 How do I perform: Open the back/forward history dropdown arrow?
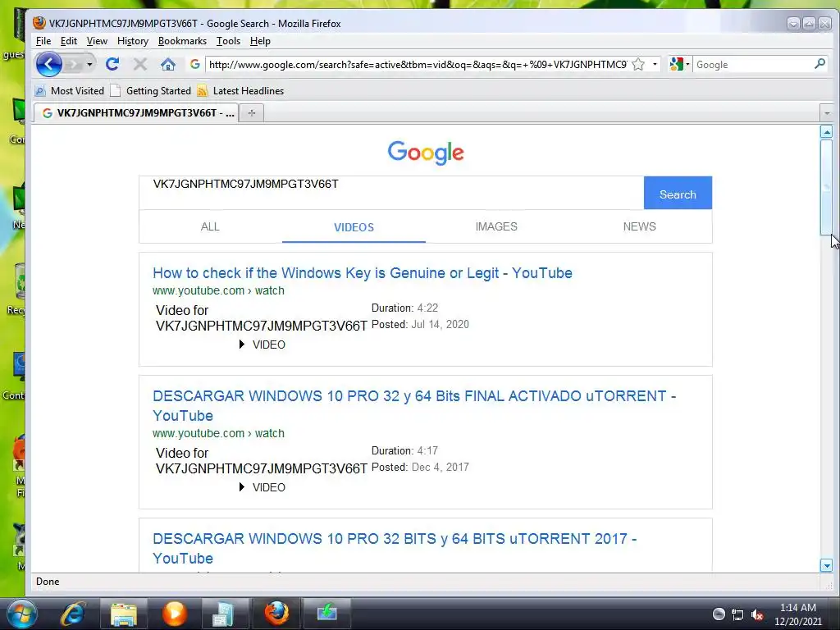89,65
